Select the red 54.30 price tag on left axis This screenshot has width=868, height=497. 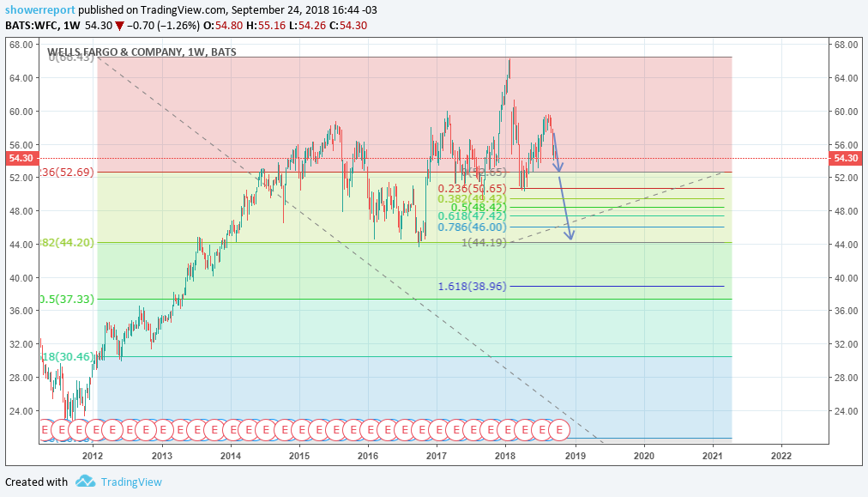click(22, 158)
